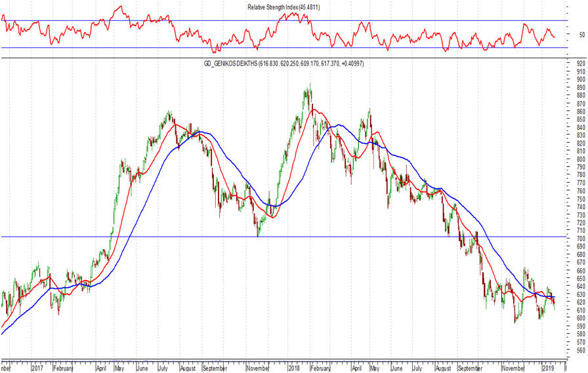Click the Relative Strength Index title text
The height and width of the screenshot is (373, 588).
pos(283,7)
